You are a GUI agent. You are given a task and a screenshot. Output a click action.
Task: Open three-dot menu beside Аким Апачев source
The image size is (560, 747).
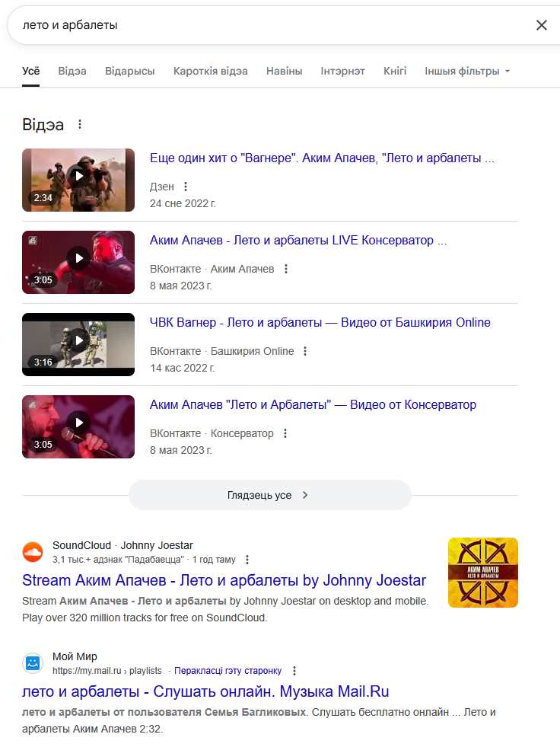(286, 269)
